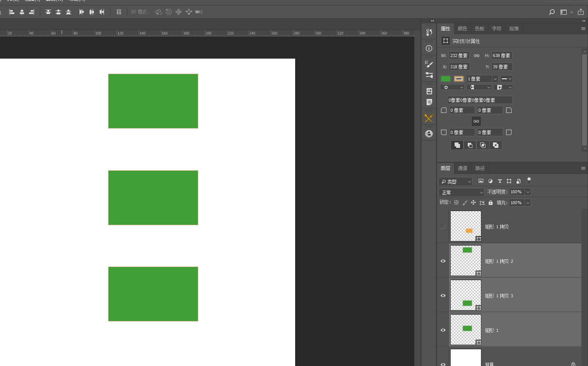
Task: Toggle lock all for layer
Action: pyautogui.click(x=491, y=203)
